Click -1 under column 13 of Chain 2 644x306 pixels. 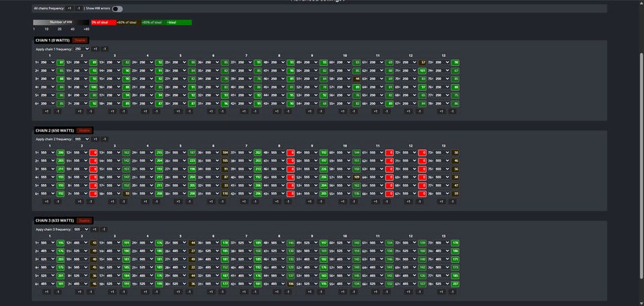pos(452,202)
